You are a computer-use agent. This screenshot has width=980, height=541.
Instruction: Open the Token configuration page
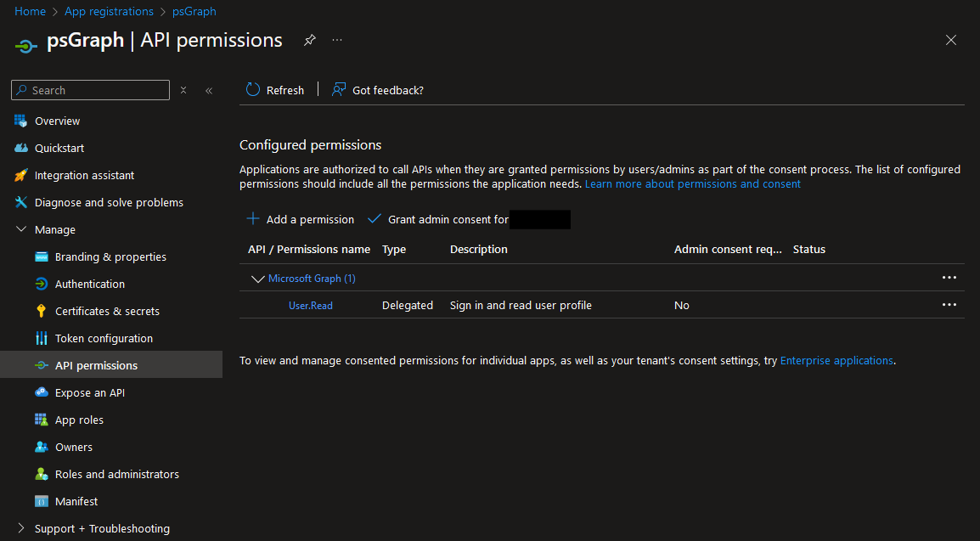click(97, 338)
